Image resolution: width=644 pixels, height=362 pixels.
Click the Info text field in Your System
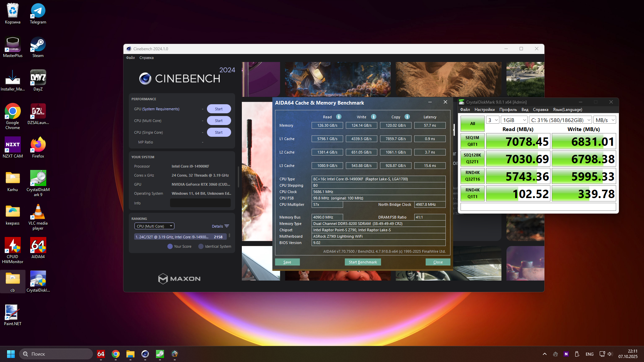pyautogui.click(x=200, y=203)
